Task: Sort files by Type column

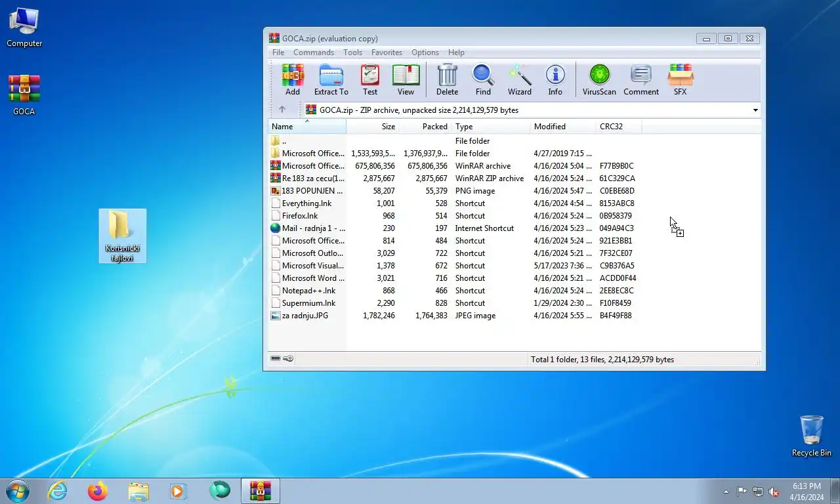Action: (x=490, y=127)
